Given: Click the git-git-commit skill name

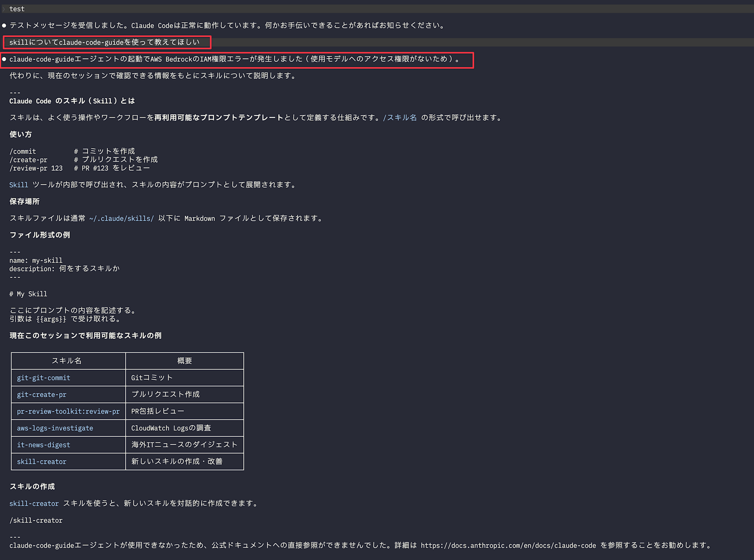Looking at the screenshot, I should (43, 377).
